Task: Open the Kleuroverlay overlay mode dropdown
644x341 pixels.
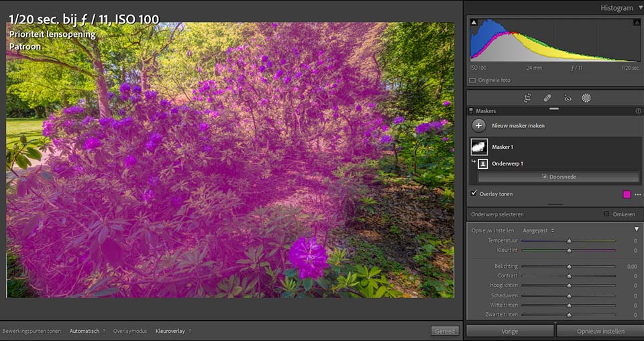Action: [x=173, y=331]
